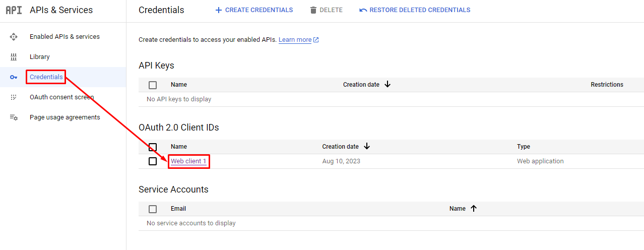This screenshot has width=644, height=250.
Task: Select all API Keys checkbox
Action: click(153, 85)
